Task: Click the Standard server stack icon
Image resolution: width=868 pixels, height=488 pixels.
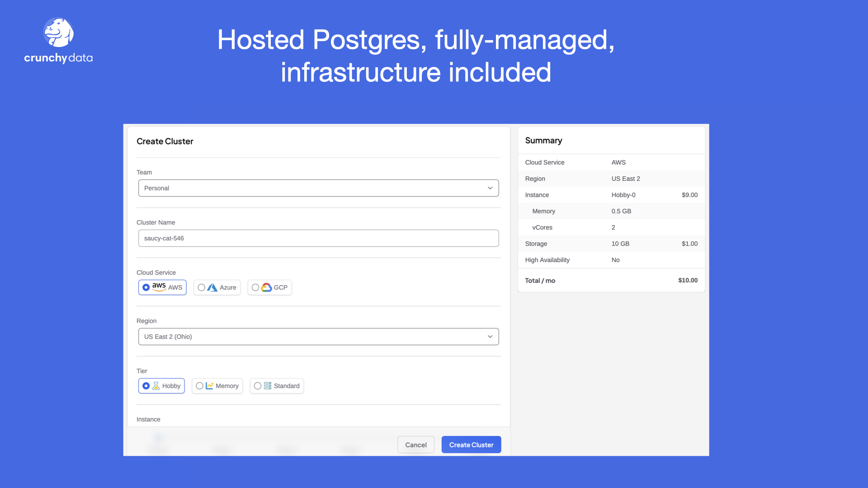Action: click(268, 386)
